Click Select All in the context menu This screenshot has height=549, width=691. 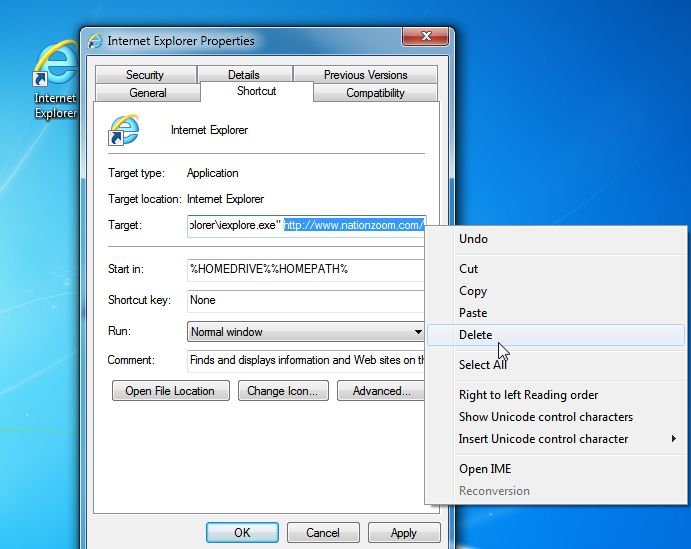pos(556,365)
